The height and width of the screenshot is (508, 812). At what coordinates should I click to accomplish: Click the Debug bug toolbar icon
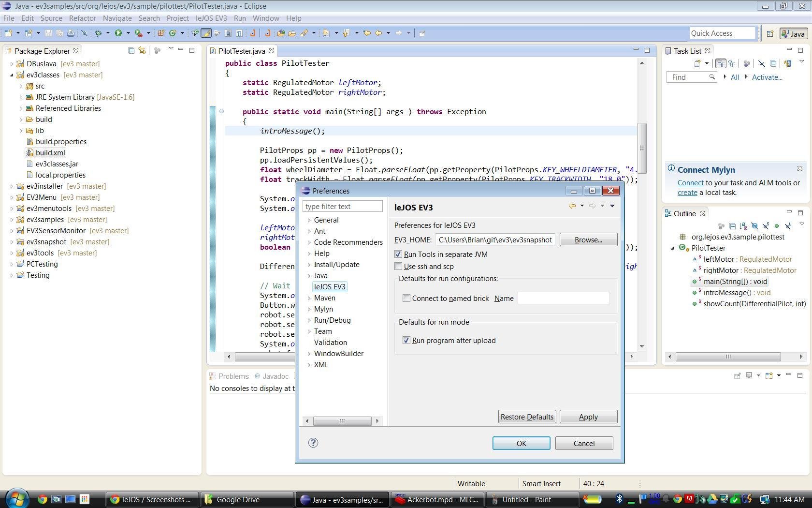pos(98,33)
